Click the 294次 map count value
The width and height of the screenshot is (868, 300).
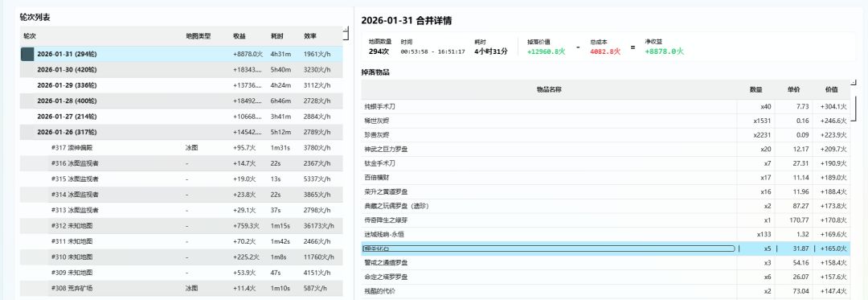click(379, 51)
